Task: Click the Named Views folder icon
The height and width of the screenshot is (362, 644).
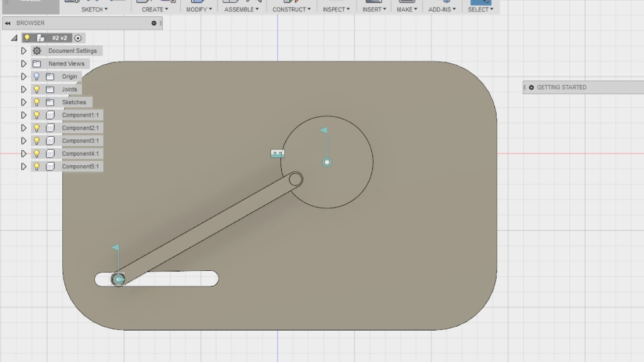Action: click(36, 63)
